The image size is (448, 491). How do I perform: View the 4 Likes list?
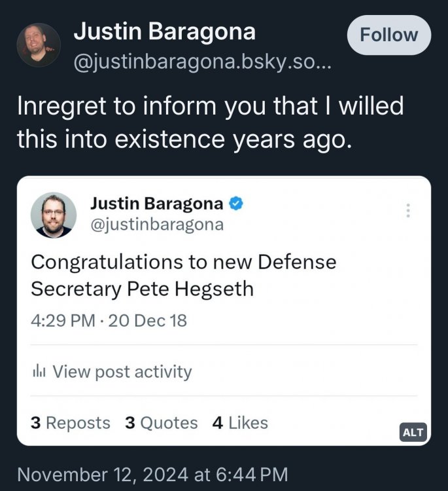(240, 423)
